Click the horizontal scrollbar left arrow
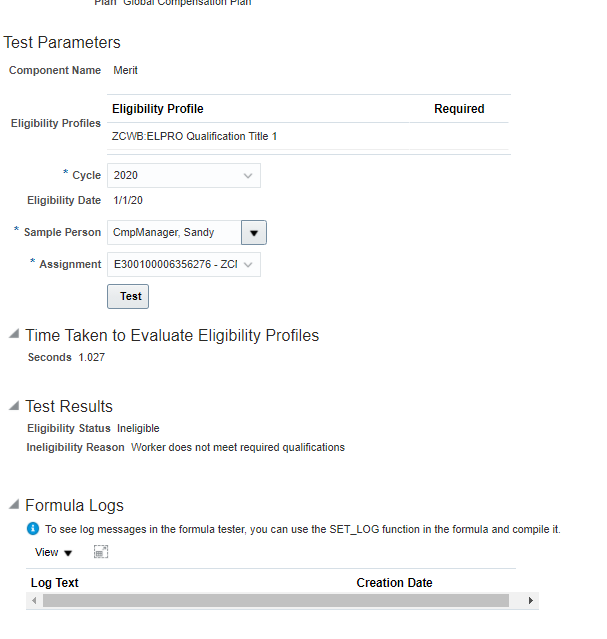The image size is (607, 639). 35,601
